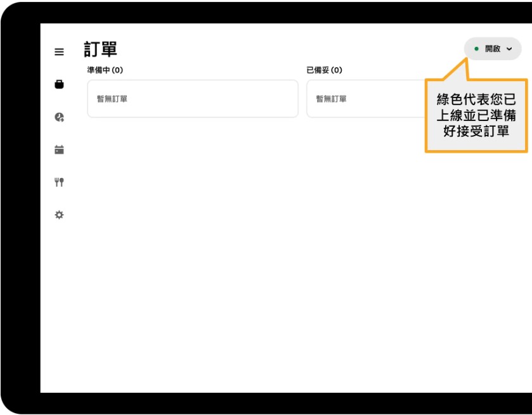Screen dimensions: 532x415
Task: Select the 準備中 (0) column heading
Action: 105,70
